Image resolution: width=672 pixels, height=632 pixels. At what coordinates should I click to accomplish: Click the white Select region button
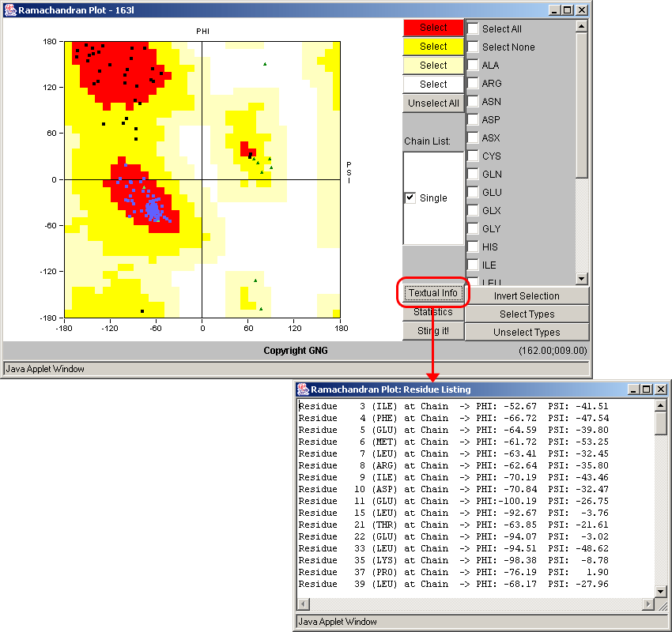coord(433,85)
